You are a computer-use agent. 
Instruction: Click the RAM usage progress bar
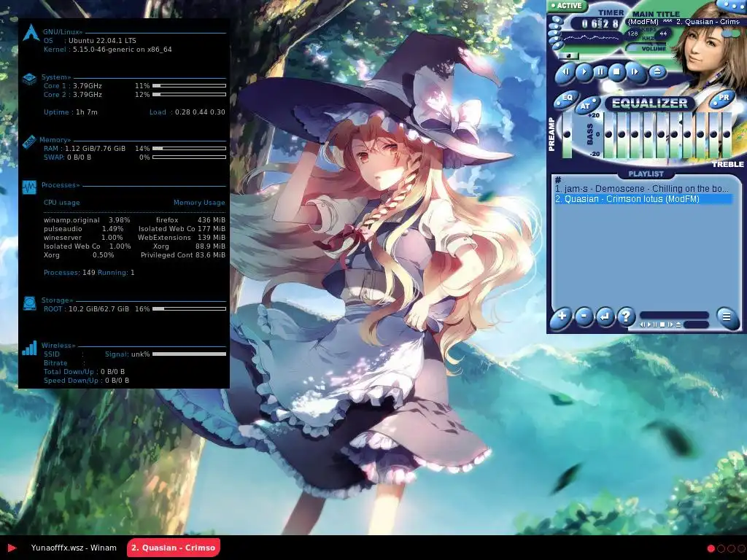tap(189, 149)
